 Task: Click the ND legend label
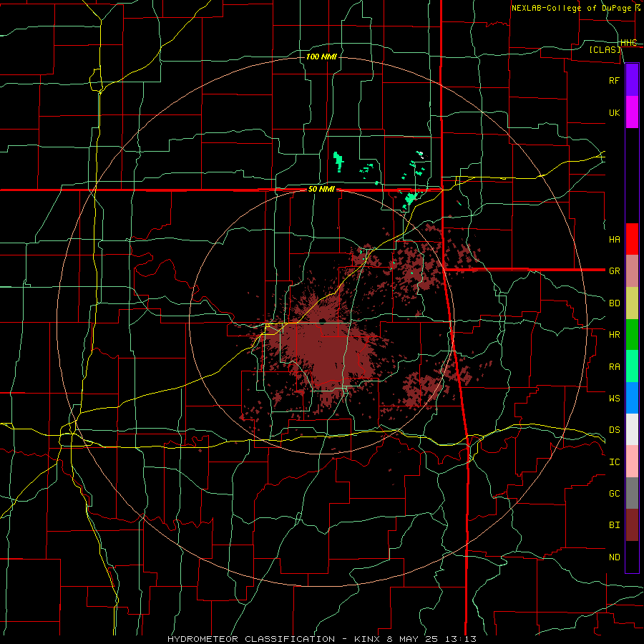point(614,557)
